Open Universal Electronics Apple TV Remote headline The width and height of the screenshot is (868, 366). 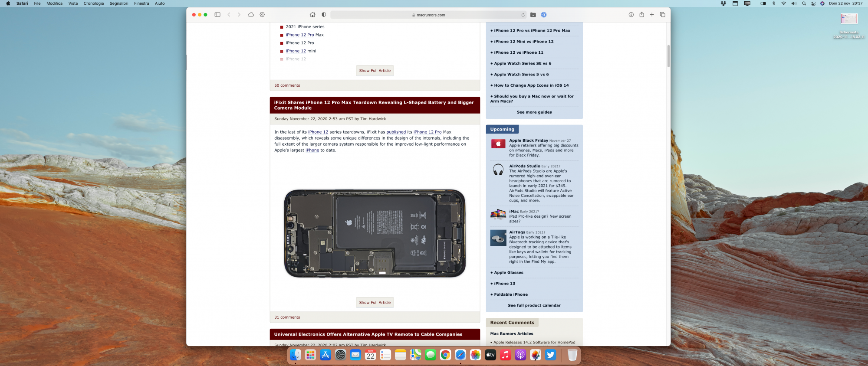coord(368,334)
